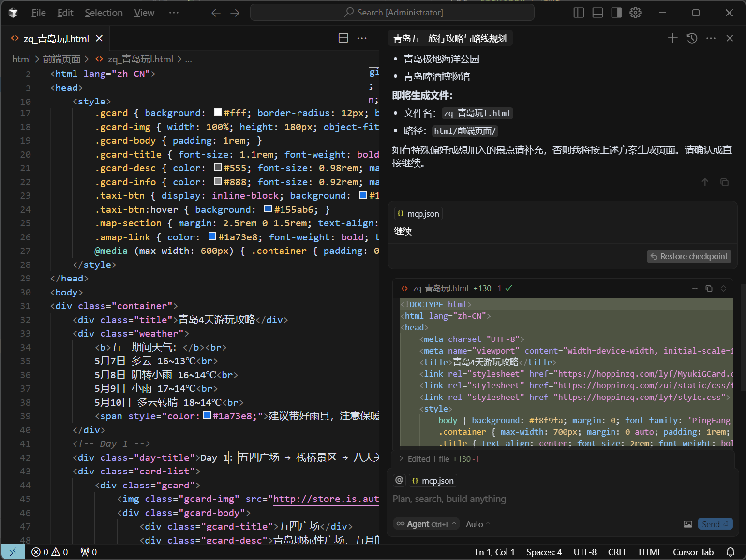Toggle the AI chat pane

click(x=616, y=13)
